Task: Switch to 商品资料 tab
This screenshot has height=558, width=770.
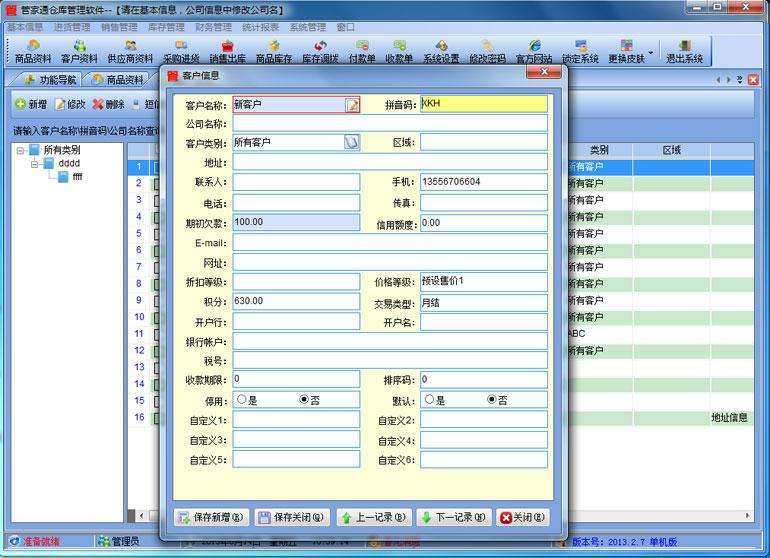Action: [118, 80]
